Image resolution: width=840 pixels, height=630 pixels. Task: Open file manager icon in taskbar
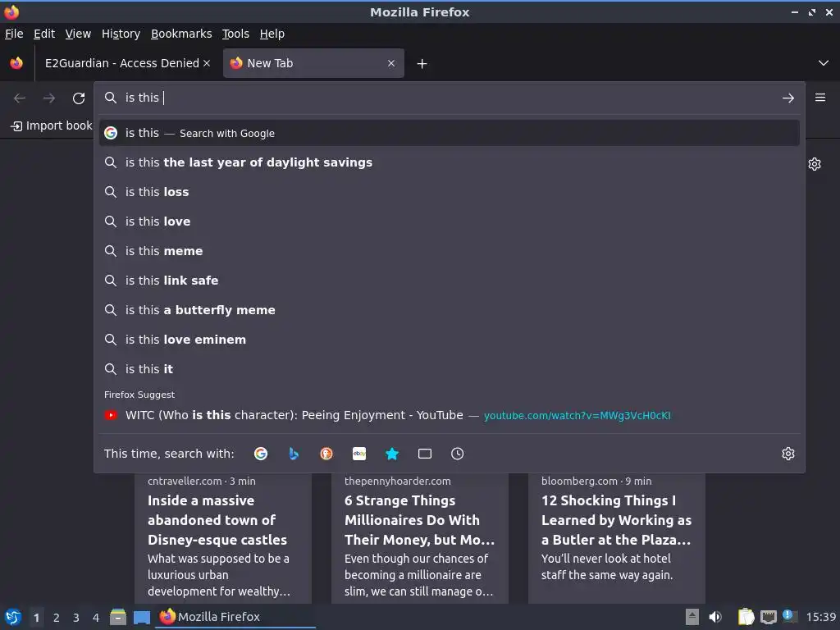[x=118, y=617]
